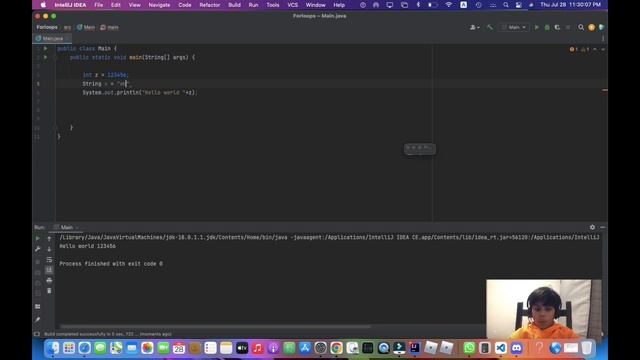640x360 pixels.
Task: Click the date and time in menu bar
Action: point(570,5)
